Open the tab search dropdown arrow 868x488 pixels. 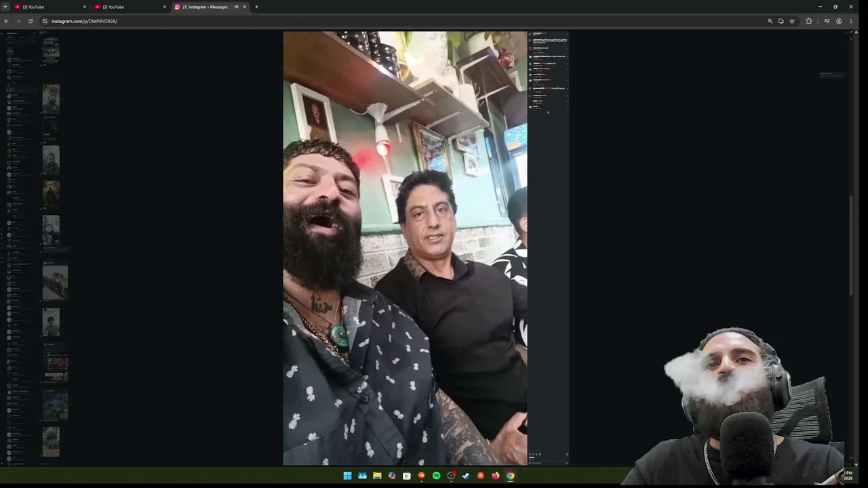tap(5, 7)
